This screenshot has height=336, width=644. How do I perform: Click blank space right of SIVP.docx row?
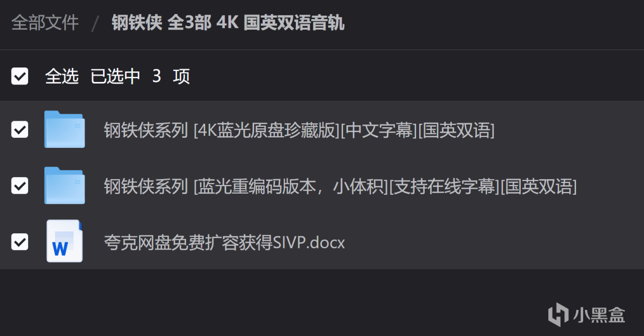click(493, 242)
